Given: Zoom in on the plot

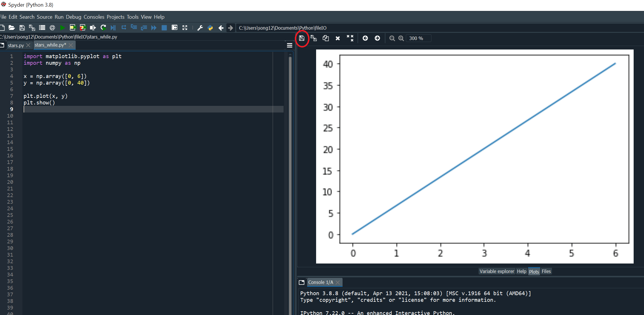Looking at the screenshot, I should point(401,38).
